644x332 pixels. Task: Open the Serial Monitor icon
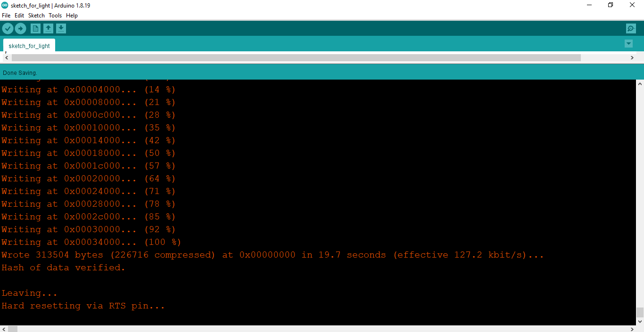click(x=631, y=28)
